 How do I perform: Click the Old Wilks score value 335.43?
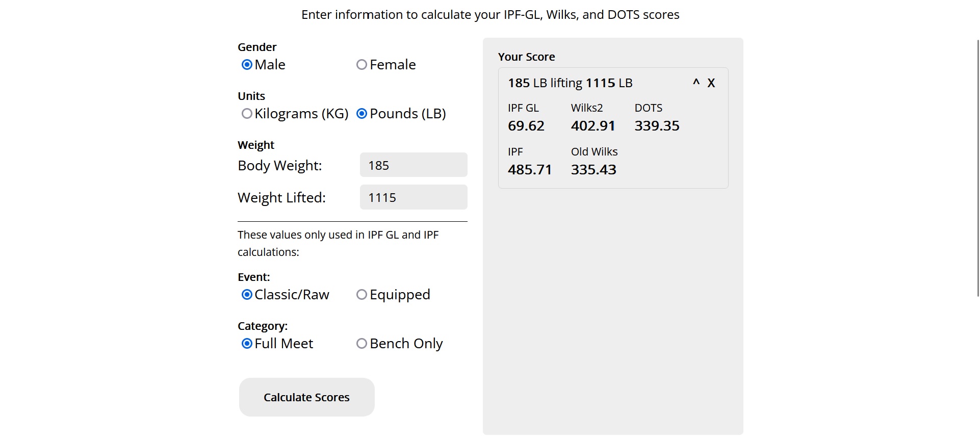[594, 170]
